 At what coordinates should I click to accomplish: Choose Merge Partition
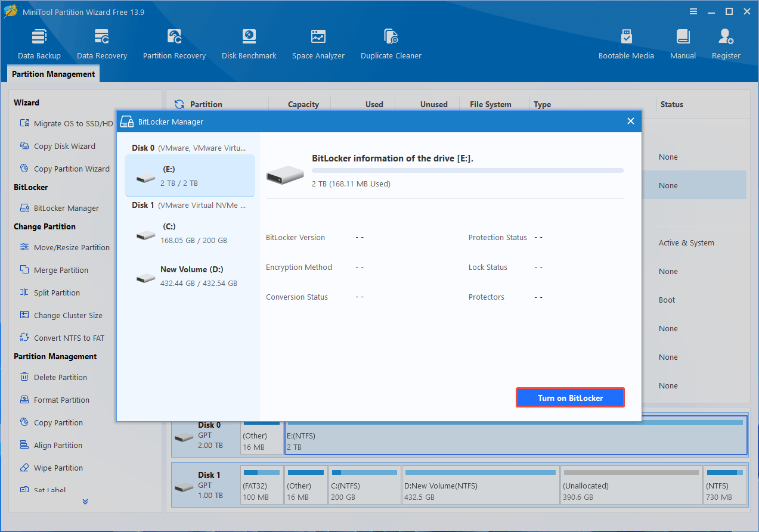(x=54, y=270)
